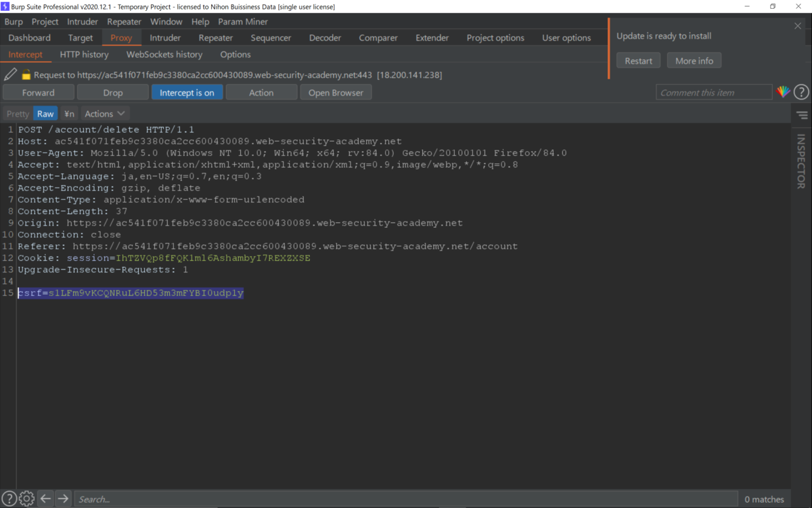Open the Param Miner menu
Image resolution: width=812 pixels, height=508 pixels.
pyautogui.click(x=243, y=21)
